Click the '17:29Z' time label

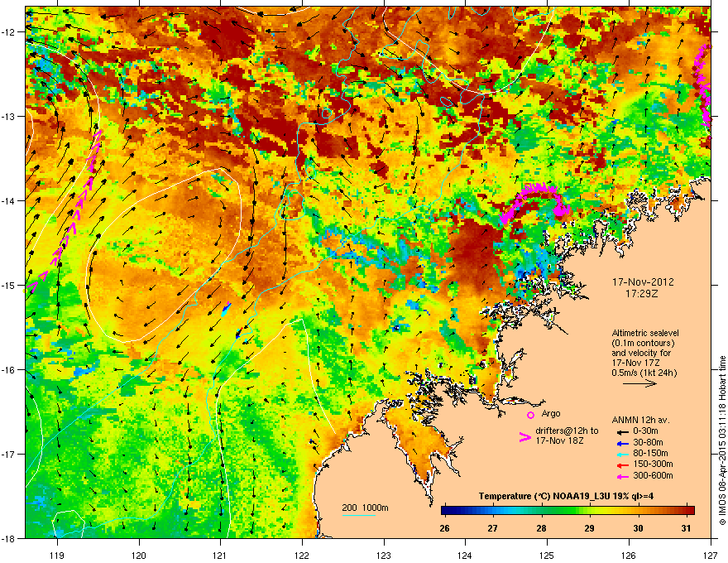[x=642, y=294]
